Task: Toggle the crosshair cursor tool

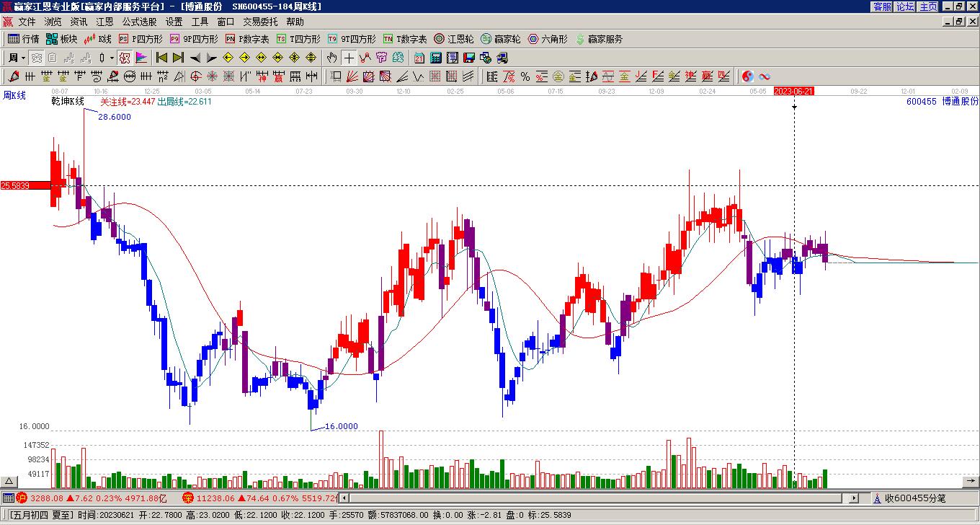Action: 349,58
